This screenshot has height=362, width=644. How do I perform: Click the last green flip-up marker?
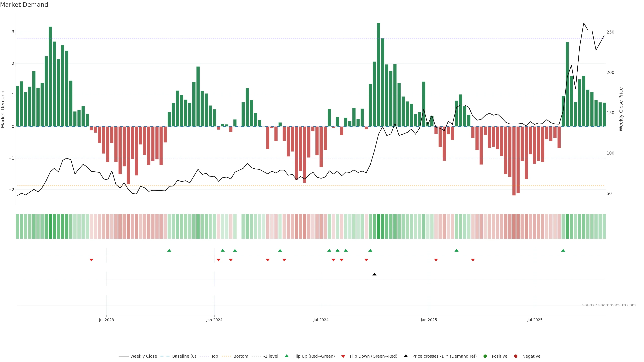(x=563, y=250)
